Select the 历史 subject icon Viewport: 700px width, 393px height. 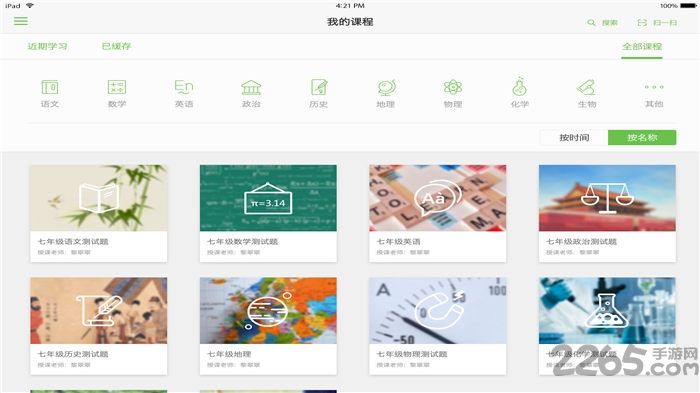pyautogui.click(x=319, y=87)
